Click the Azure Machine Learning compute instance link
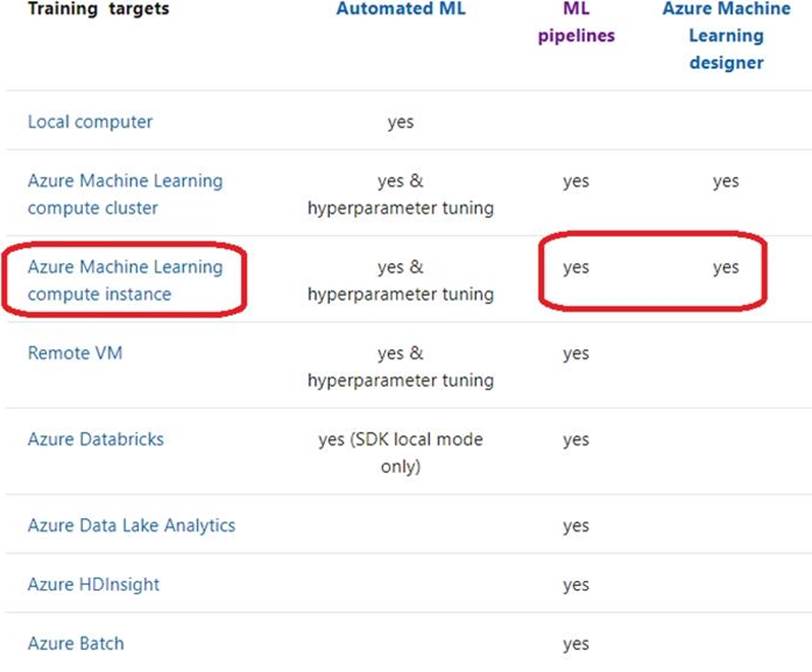Screen dimensions: 812x672 (125, 280)
